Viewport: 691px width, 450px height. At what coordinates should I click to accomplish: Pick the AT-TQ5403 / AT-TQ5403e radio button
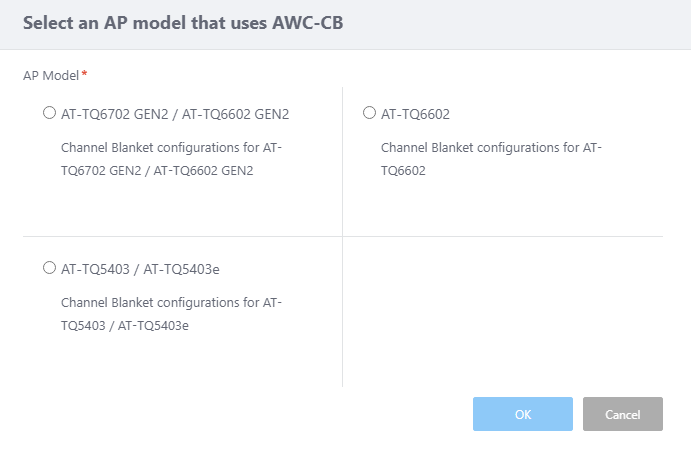pos(49,267)
